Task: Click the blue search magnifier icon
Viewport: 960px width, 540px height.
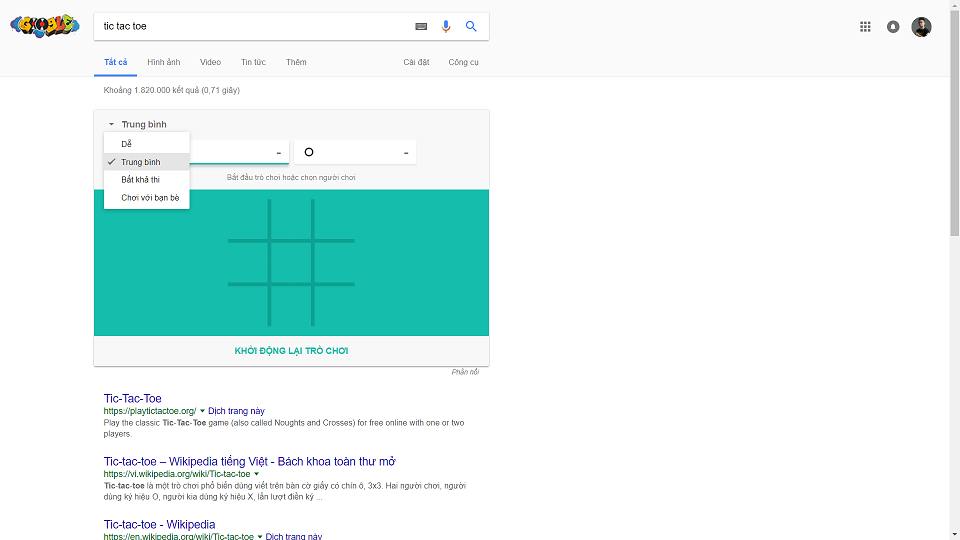Action: pos(471,26)
